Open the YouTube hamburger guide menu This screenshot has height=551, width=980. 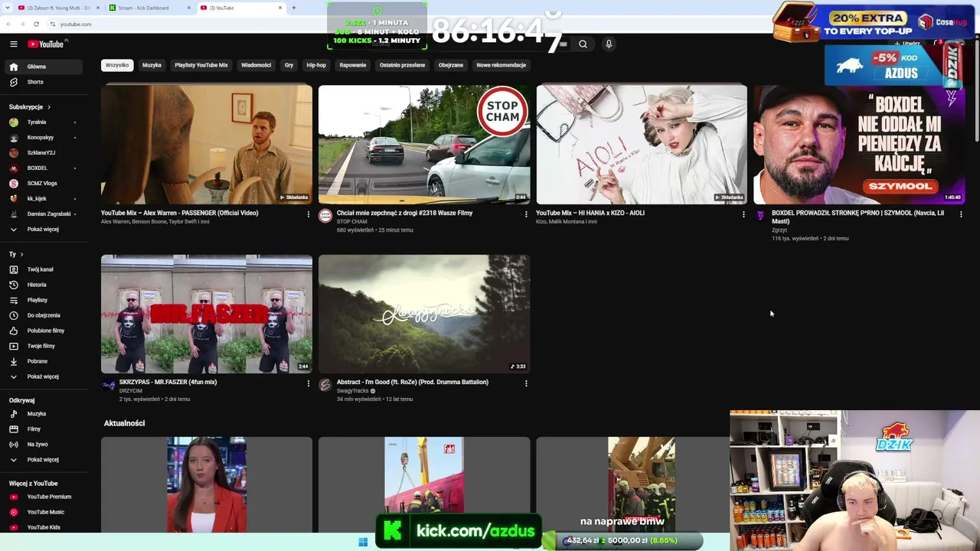pos(14,44)
